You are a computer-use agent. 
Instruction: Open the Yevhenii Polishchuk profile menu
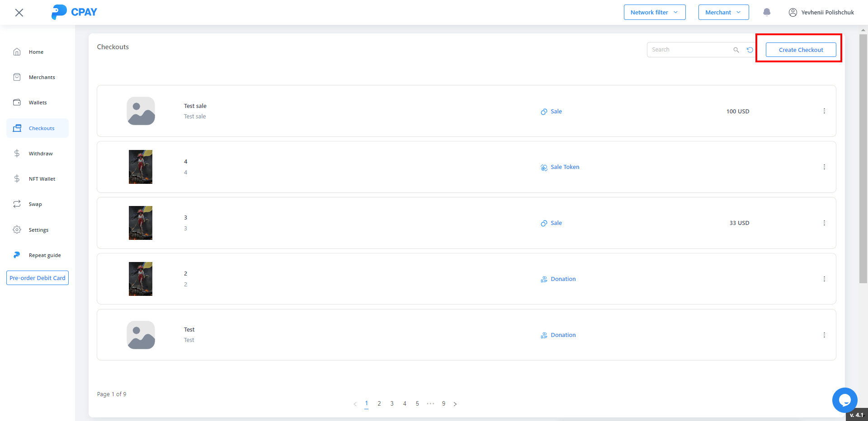tap(821, 12)
